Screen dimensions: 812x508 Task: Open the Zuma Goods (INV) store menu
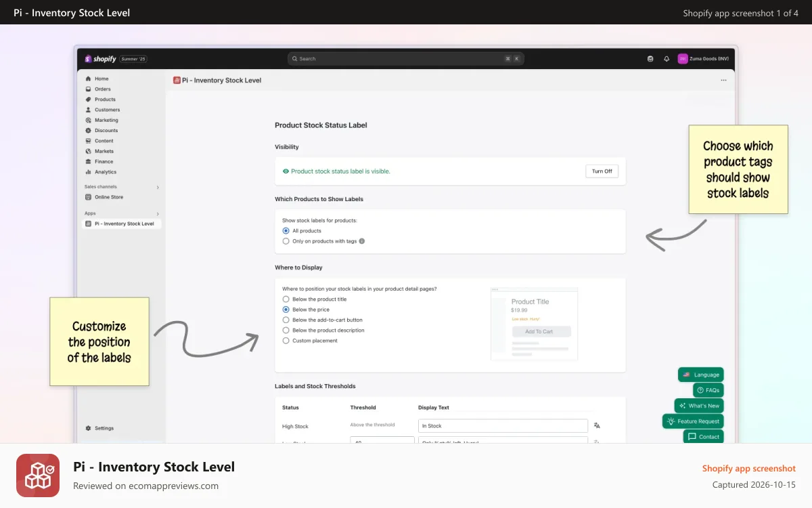[703, 59]
